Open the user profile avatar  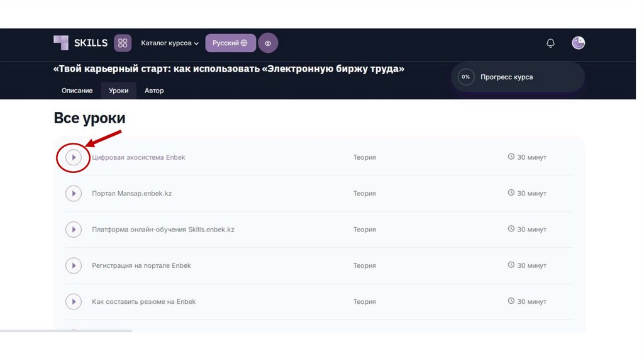pos(579,43)
